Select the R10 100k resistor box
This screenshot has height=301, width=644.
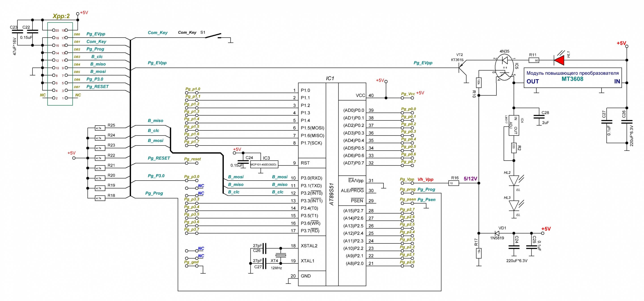[x=479, y=83]
